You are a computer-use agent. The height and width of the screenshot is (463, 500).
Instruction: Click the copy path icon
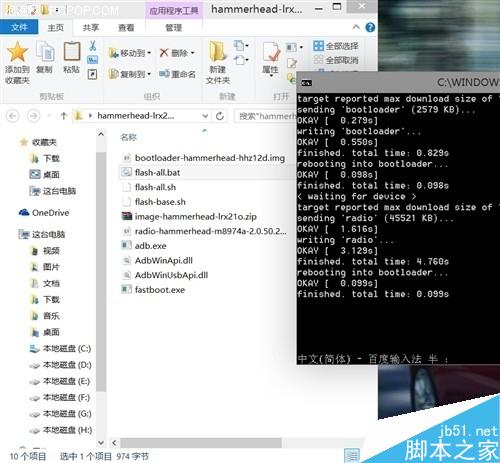92,60
